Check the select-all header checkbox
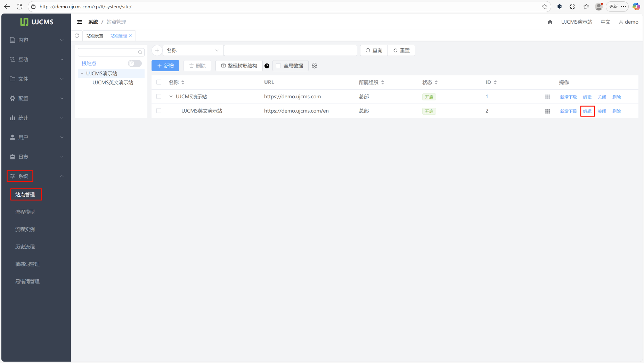This screenshot has width=644, height=363. click(x=159, y=82)
